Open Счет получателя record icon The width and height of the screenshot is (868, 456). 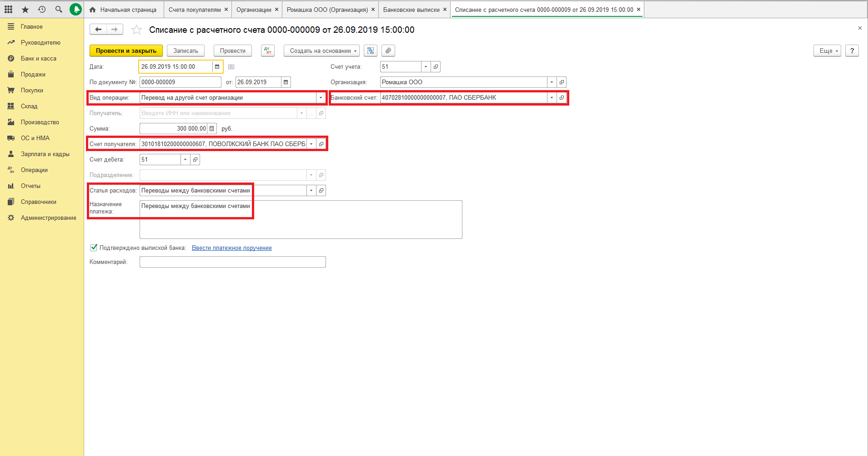[321, 144]
